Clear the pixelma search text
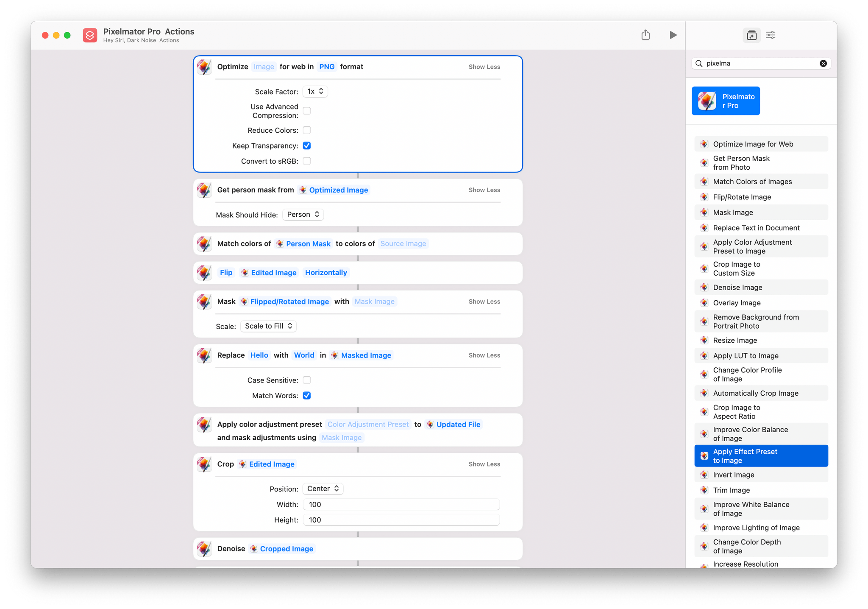Viewport: 868px width, 609px height. (x=823, y=64)
